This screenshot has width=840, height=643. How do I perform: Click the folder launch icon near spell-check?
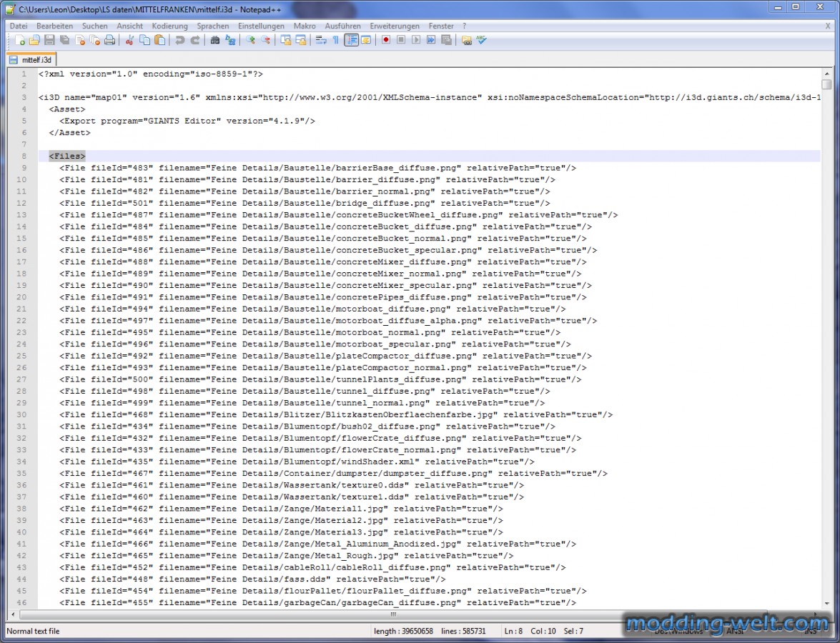[466, 40]
